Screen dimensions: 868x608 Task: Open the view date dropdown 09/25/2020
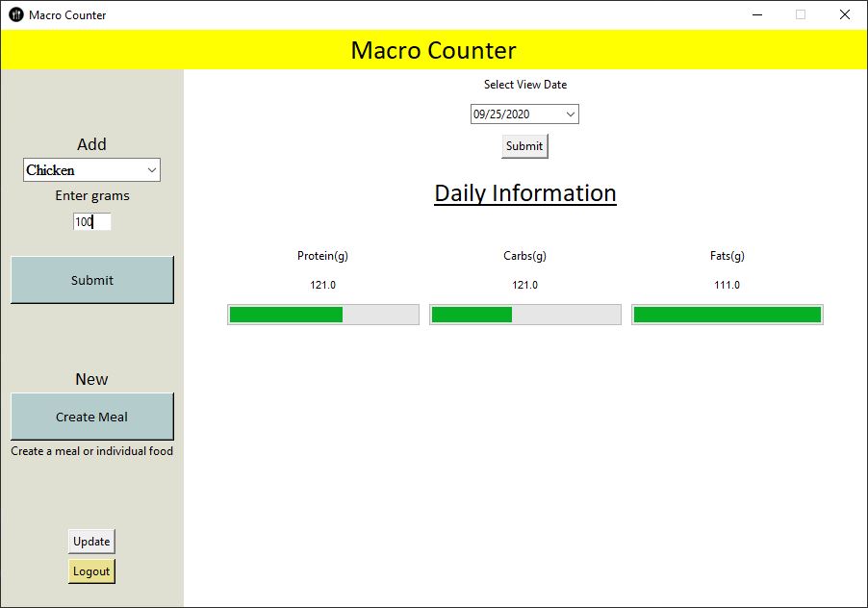[x=524, y=114]
